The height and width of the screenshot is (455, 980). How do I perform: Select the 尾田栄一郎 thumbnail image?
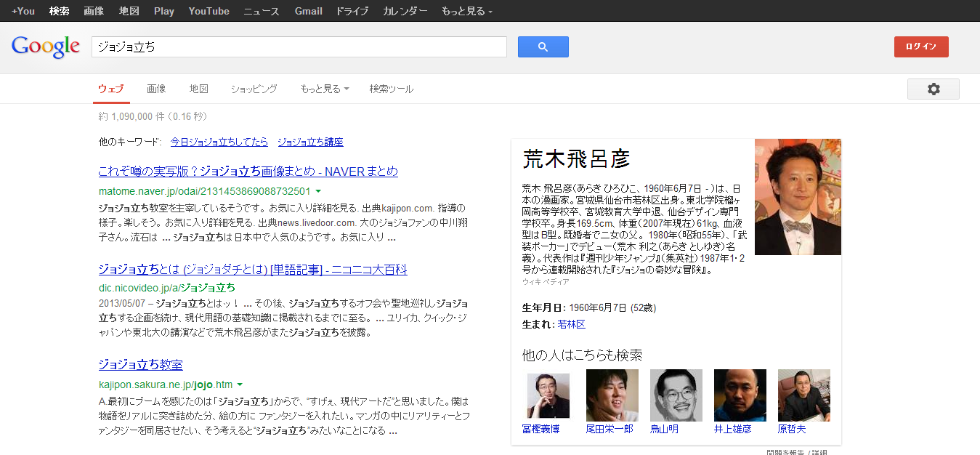tap(612, 395)
